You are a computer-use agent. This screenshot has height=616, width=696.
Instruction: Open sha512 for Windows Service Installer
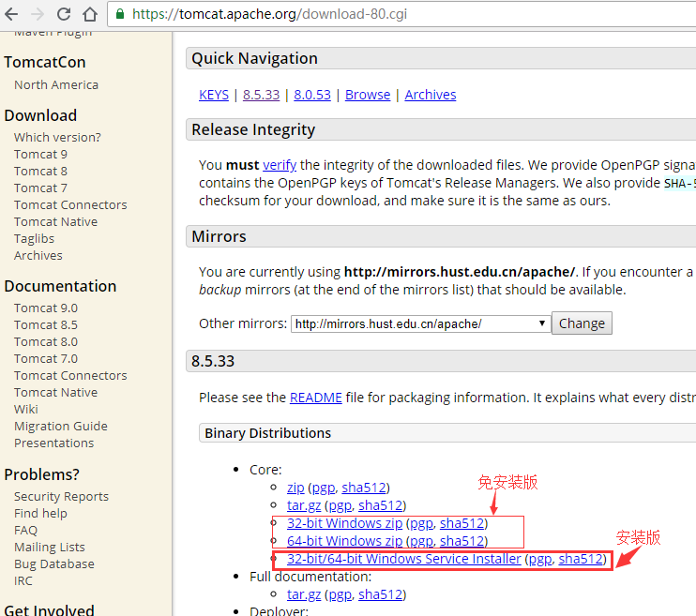pos(581,559)
